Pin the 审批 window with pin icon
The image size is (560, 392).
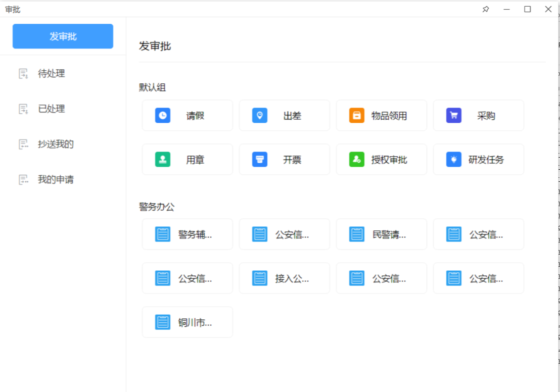click(x=486, y=9)
